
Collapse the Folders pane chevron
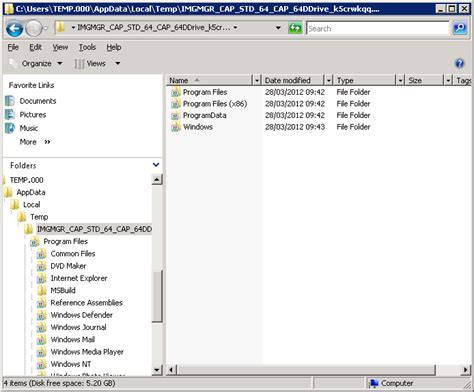click(156, 165)
